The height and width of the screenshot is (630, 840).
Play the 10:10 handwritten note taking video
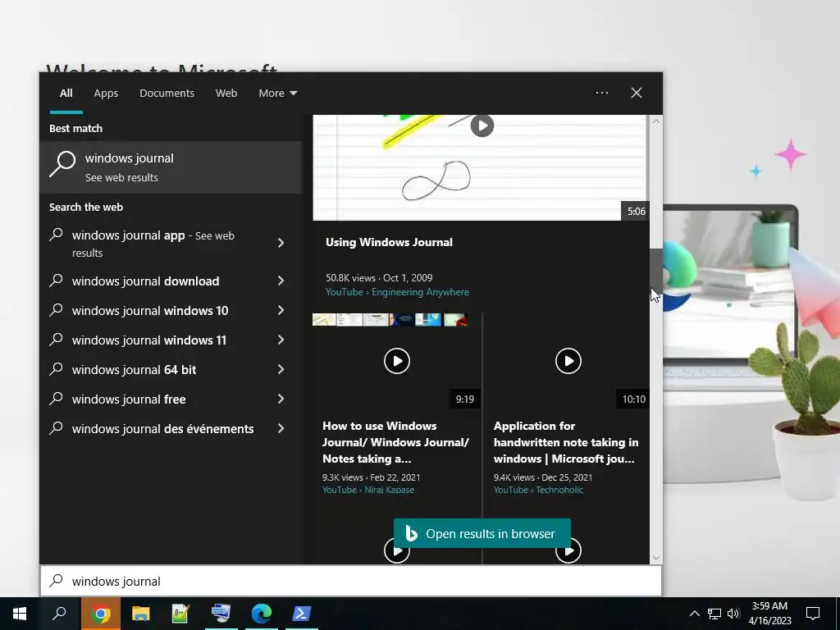(x=568, y=361)
